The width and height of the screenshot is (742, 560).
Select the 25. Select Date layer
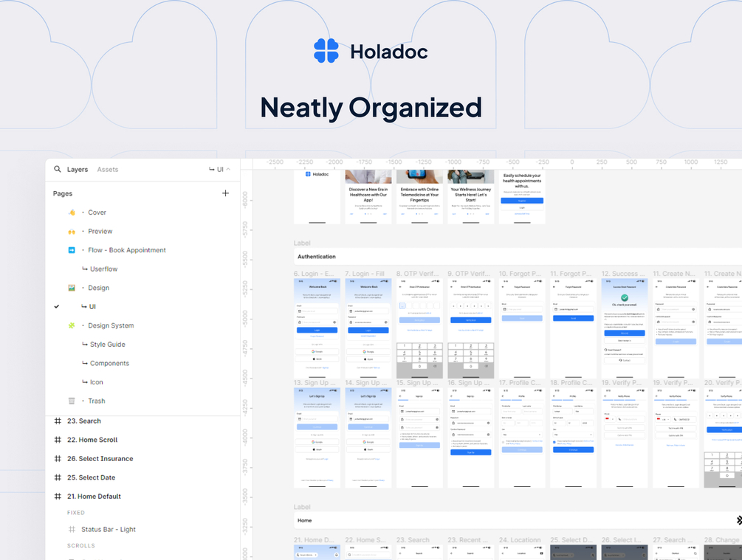click(92, 477)
